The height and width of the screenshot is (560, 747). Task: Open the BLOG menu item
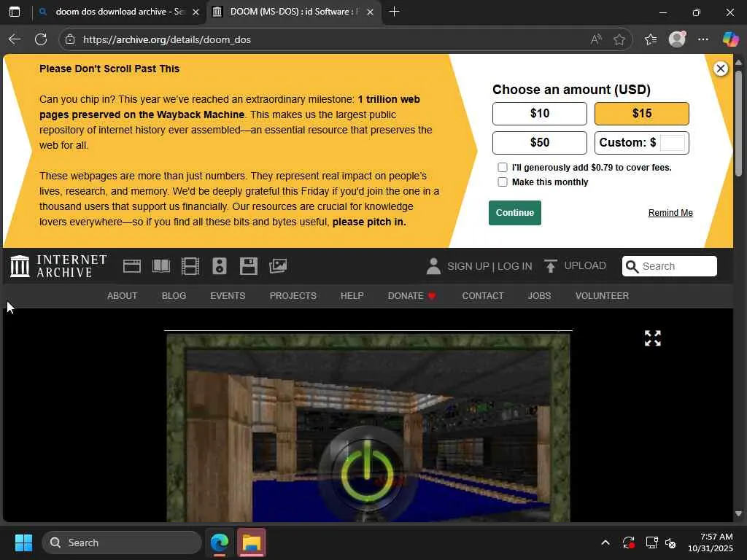point(174,296)
